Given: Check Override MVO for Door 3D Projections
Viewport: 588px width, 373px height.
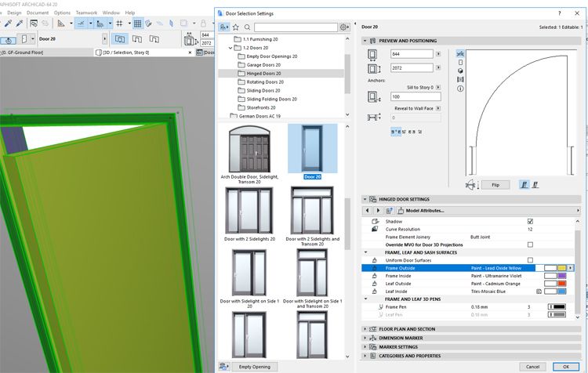Looking at the screenshot, I should (530, 244).
